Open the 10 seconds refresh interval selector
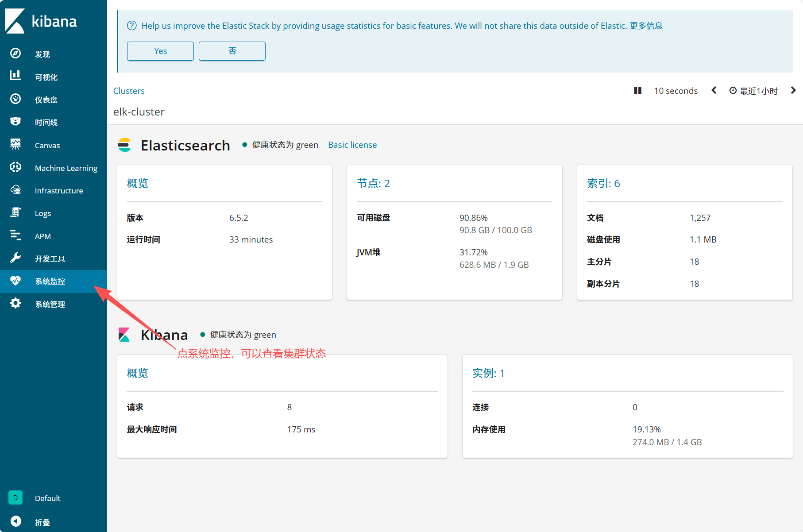The height and width of the screenshot is (532, 803). click(x=676, y=91)
